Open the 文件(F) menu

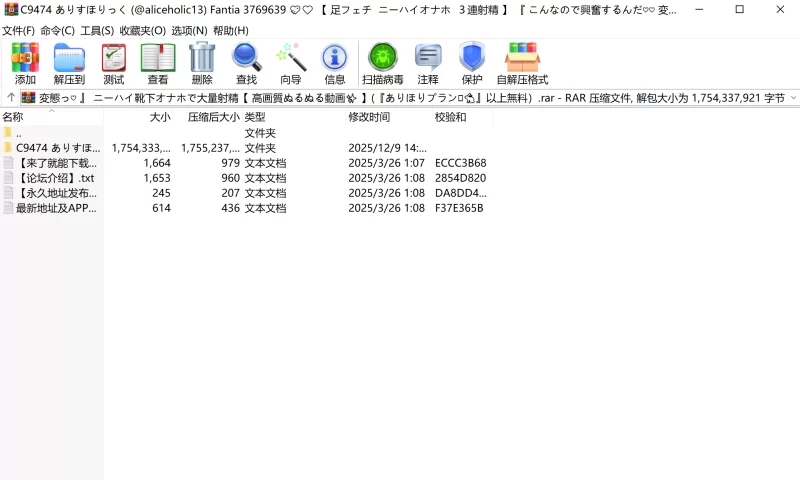pyautogui.click(x=18, y=31)
